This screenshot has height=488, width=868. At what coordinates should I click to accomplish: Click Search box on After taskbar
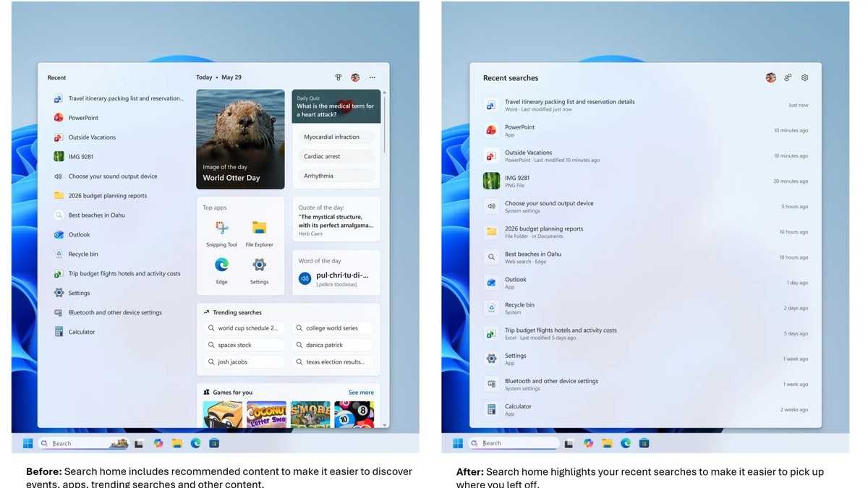click(x=513, y=443)
